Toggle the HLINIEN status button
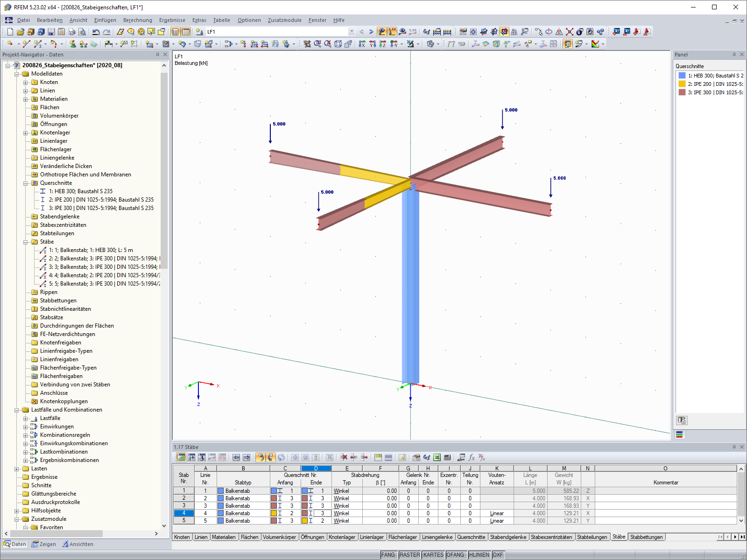Screen dimensions: 747x560 coord(479,555)
